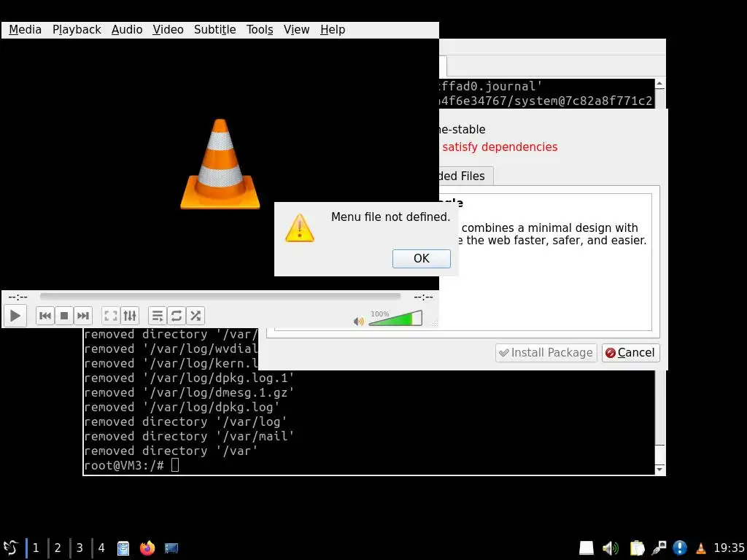Toggle random shuffle playback in VLC

(196, 316)
